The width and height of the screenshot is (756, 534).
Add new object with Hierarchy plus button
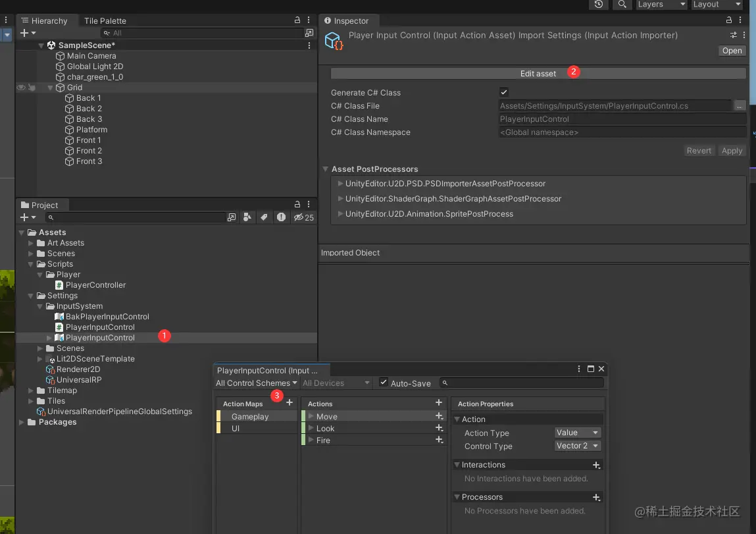pos(28,33)
